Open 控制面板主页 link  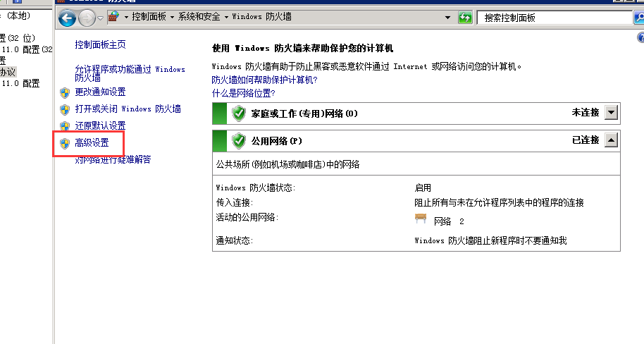(100, 44)
